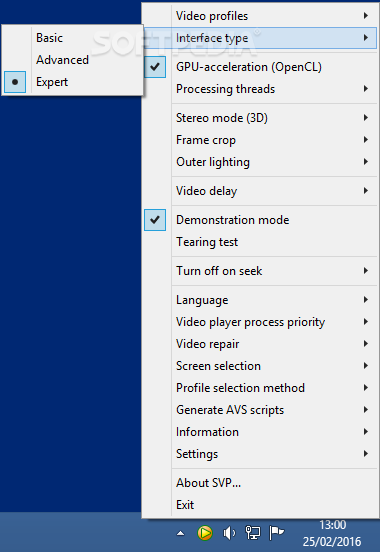This screenshot has width=380, height=552.
Task: Click the taskbar clock showing 13:00
Action: (x=332, y=533)
